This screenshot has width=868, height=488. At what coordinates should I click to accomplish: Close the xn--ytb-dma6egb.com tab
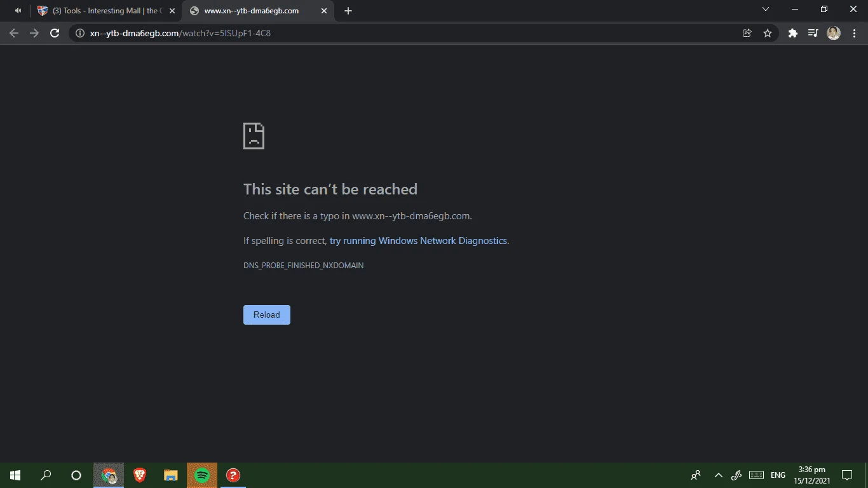pyautogui.click(x=324, y=11)
